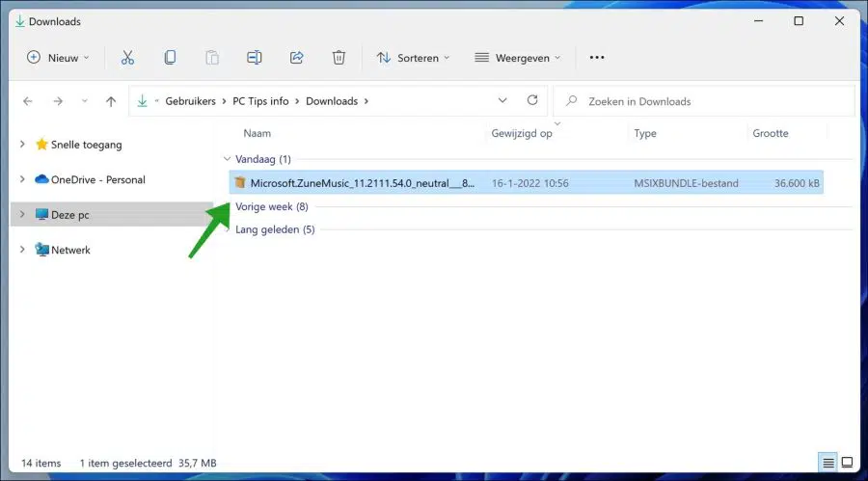Sort by the Type column header
The width and height of the screenshot is (868, 481).
point(645,133)
